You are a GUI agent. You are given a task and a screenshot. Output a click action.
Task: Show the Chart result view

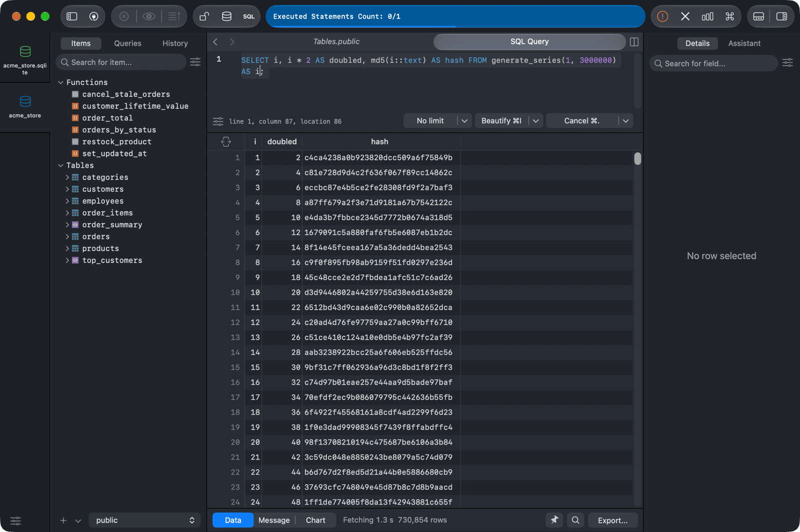(315, 520)
